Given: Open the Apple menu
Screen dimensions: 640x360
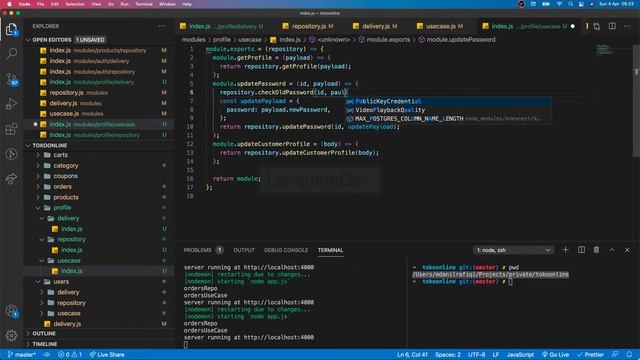Looking at the screenshot, I should [9, 4].
